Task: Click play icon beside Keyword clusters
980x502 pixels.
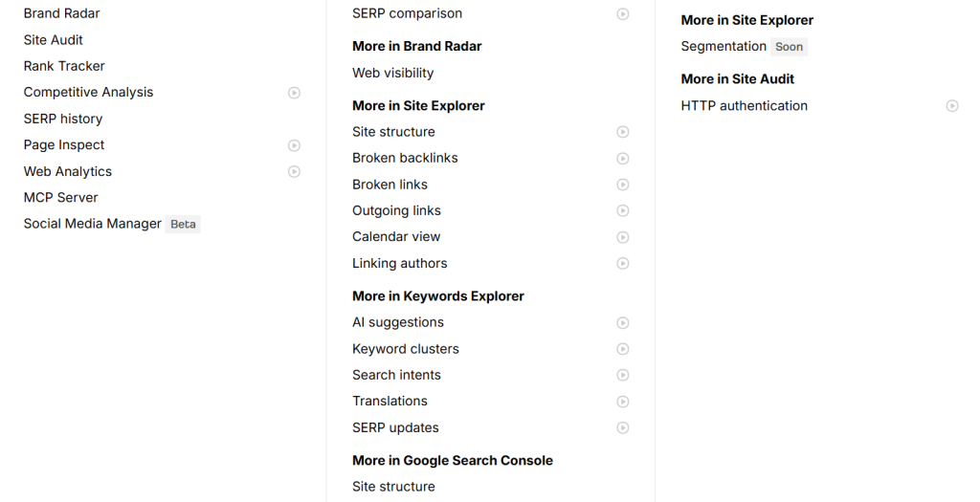Action: (623, 349)
